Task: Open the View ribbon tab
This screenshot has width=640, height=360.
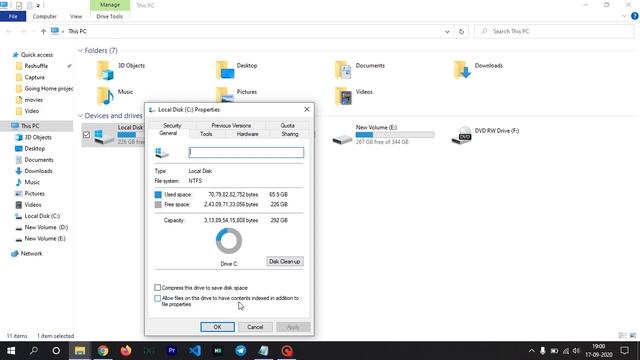Action: 76,16
